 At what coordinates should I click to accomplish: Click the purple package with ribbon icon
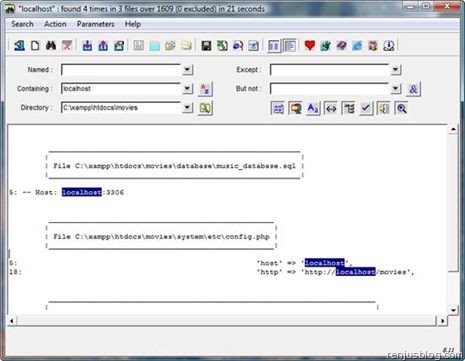[x=373, y=45]
